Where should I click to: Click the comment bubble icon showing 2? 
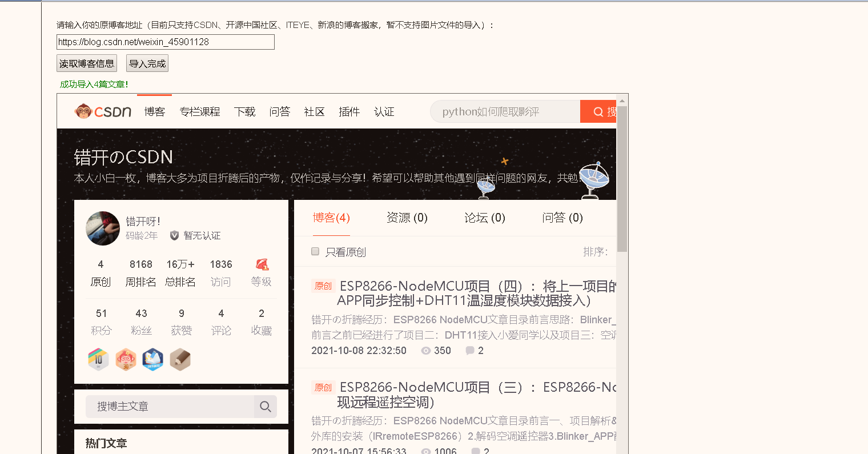(x=469, y=350)
